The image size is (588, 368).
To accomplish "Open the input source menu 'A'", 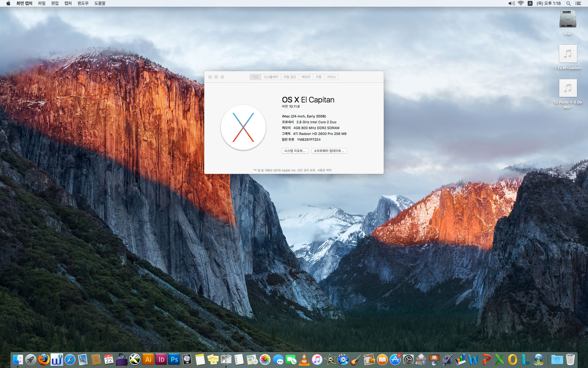I will (x=530, y=3).
